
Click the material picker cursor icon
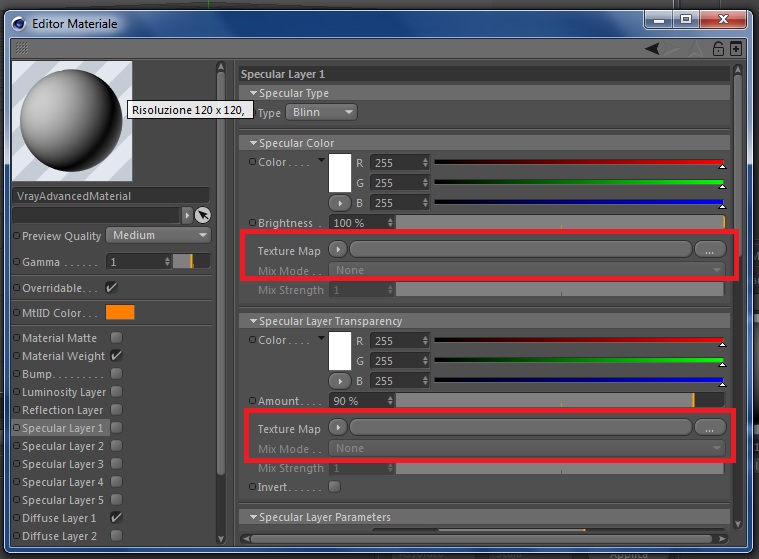pos(202,215)
